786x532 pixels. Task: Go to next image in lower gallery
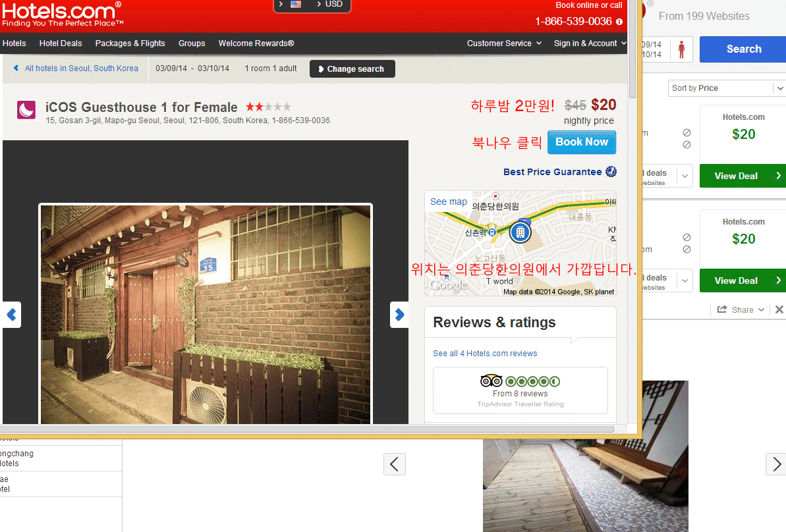[776, 464]
